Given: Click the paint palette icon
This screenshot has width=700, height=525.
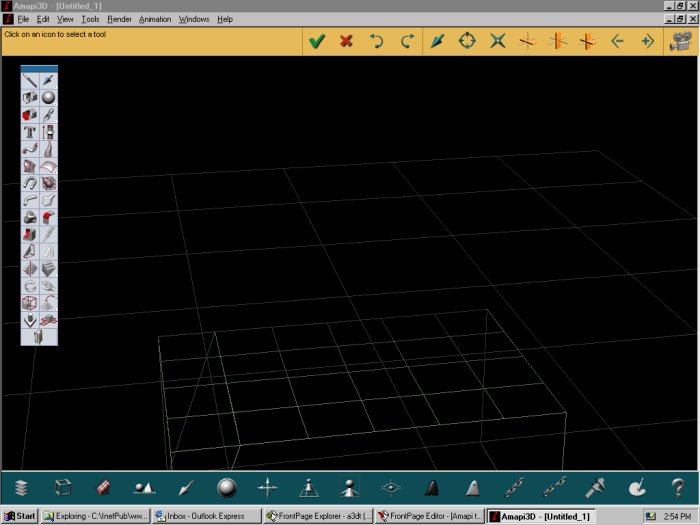Looking at the screenshot, I should pos(637,488).
